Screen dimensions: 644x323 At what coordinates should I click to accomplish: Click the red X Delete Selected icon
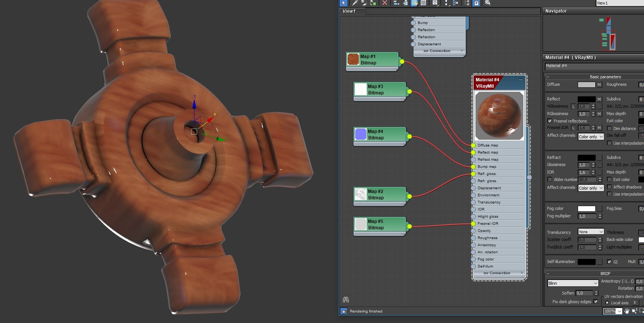[x=384, y=3]
